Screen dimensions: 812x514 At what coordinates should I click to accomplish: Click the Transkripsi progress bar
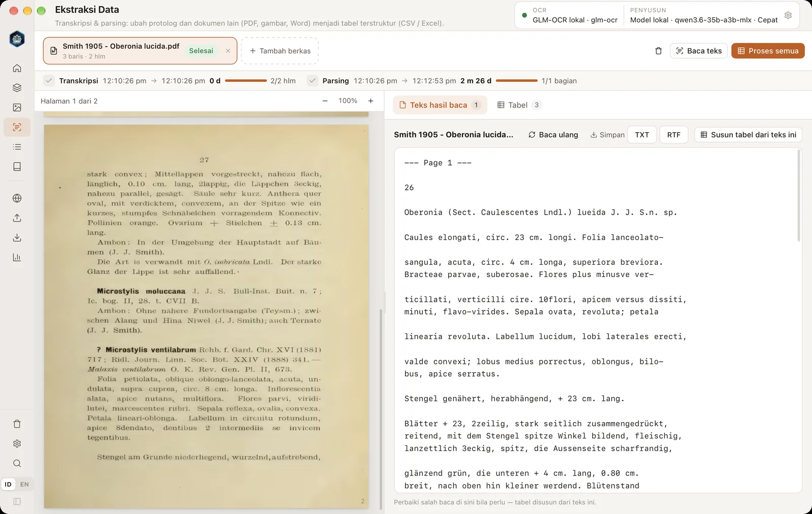pyautogui.click(x=246, y=81)
